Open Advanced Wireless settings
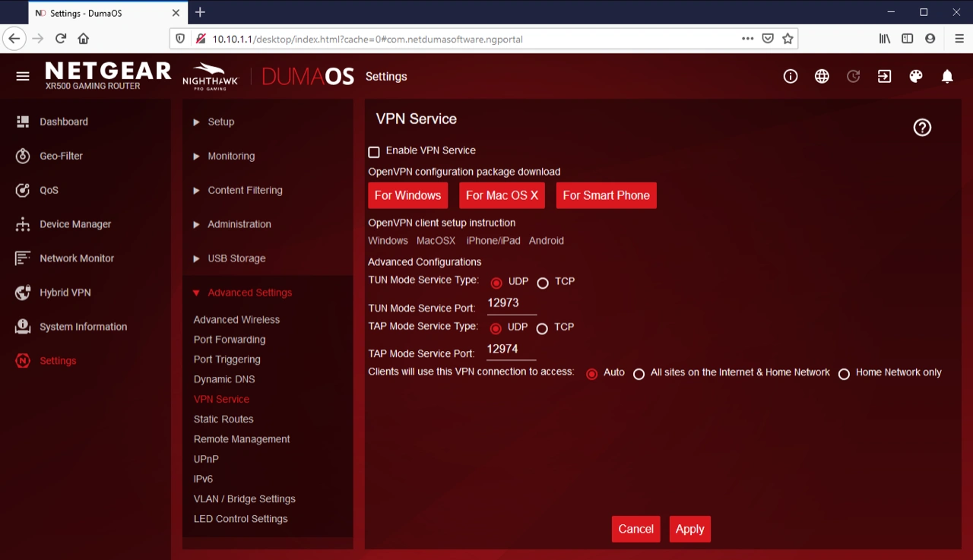 236,320
